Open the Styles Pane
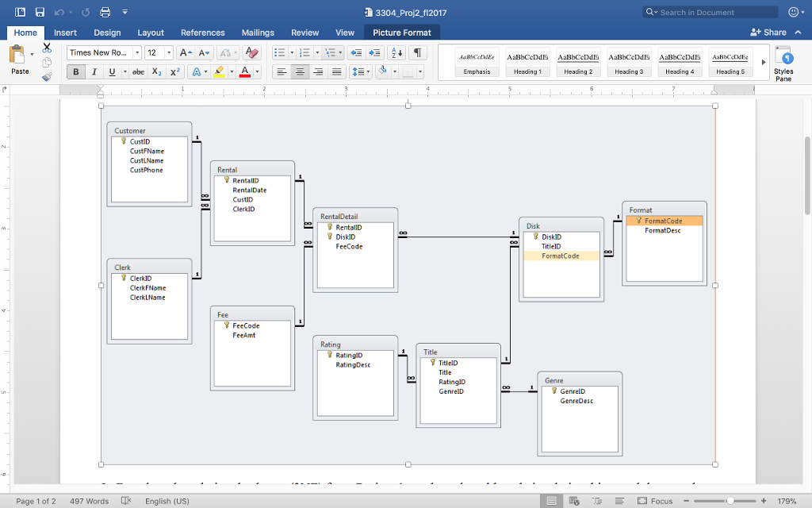The width and height of the screenshot is (812, 508). pyautogui.click(x=785, y=65)
